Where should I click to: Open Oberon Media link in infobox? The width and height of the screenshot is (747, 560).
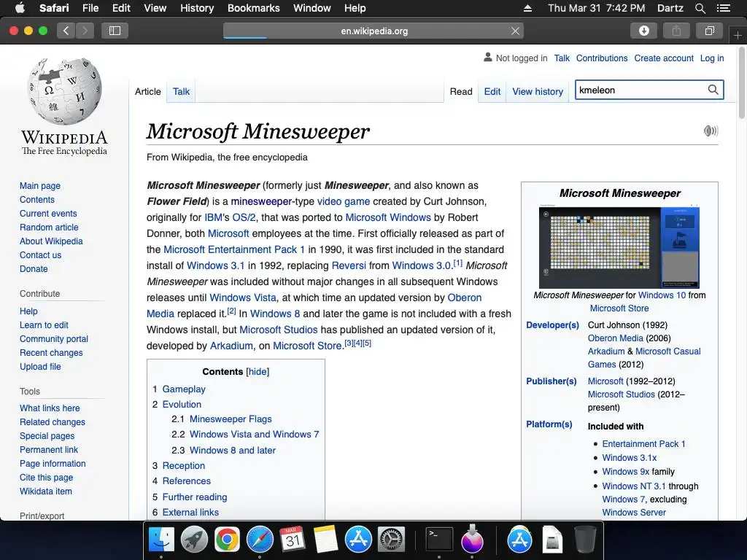click(616, 338)
